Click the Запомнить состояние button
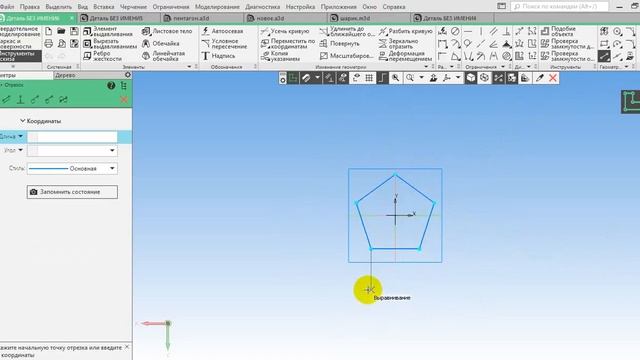Screen dimensions: 640x360 (72, 192)
